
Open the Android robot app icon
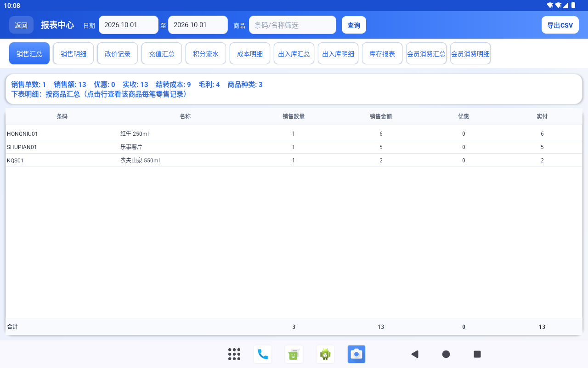(x=325, y=354)
